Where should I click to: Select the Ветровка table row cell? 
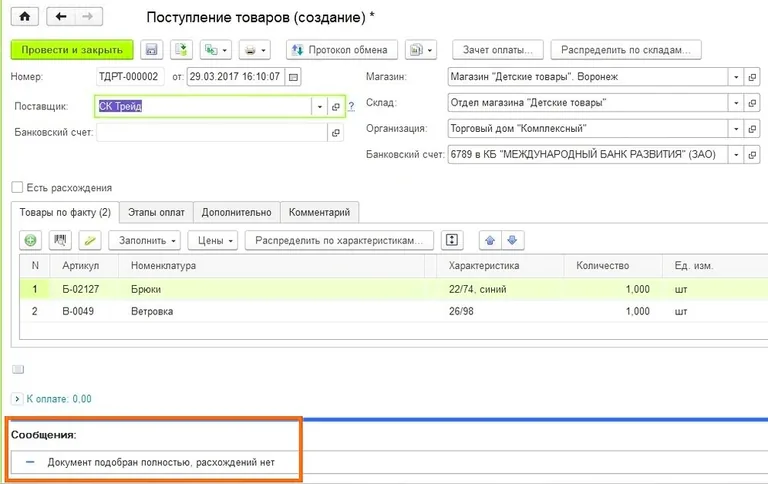click(x=271, y=311)
